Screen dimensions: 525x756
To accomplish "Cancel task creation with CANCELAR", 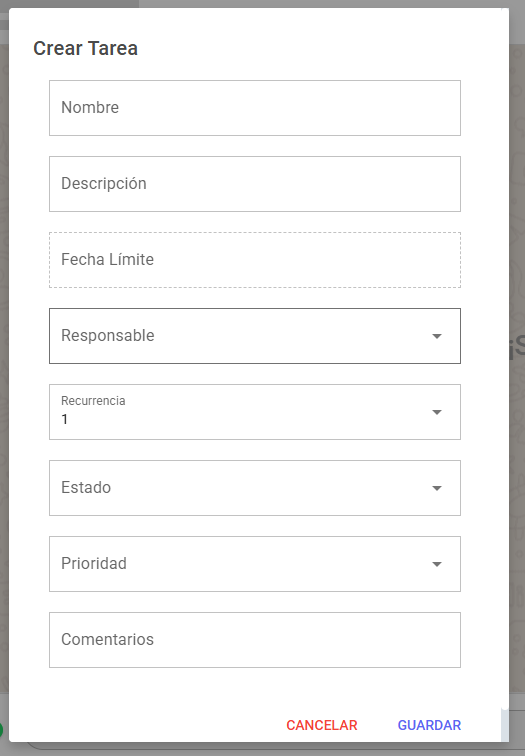I will [x=322, y=725].
